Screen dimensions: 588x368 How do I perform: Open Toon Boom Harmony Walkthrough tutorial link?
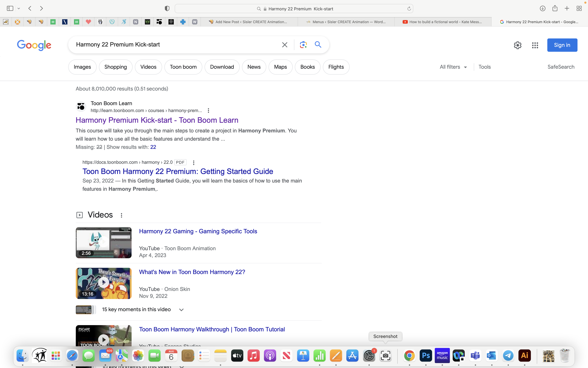(212, 329)
